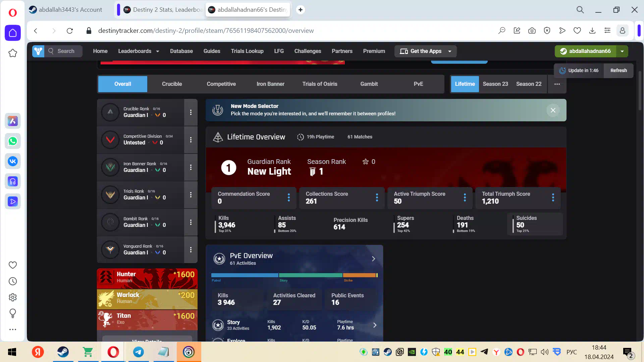Open the Trials Lookup nav link
This screenshot has width=644, height=362.
point(247,51)
